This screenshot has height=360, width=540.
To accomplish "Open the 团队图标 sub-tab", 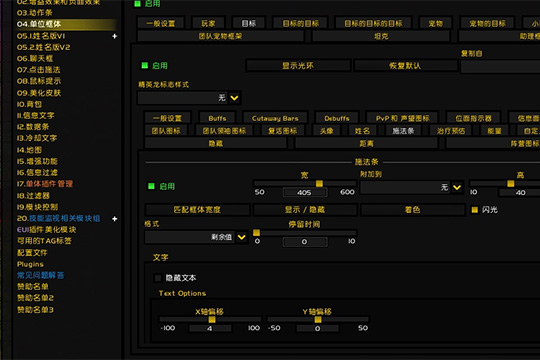I will (x=166, y=131).
